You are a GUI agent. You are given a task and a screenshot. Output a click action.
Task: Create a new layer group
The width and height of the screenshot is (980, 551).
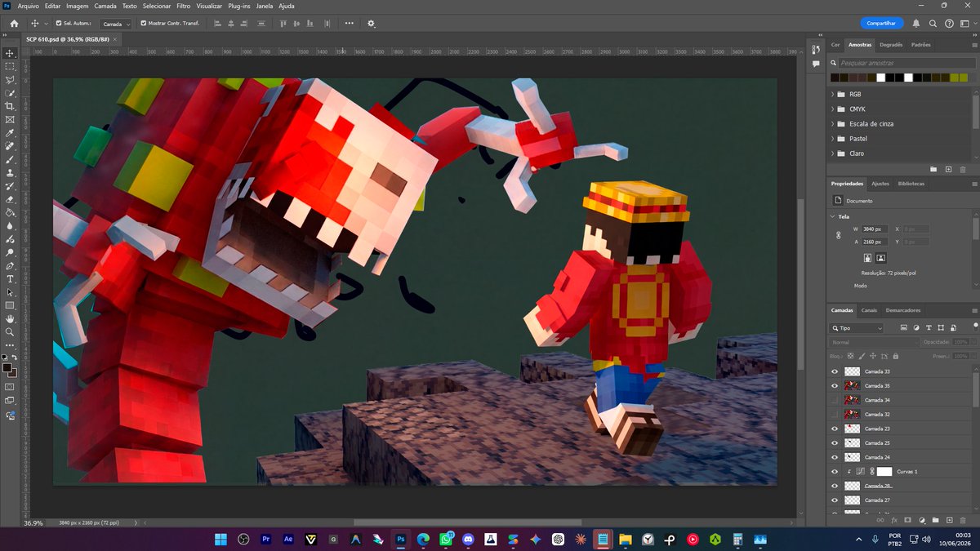[x=935, y=520]
